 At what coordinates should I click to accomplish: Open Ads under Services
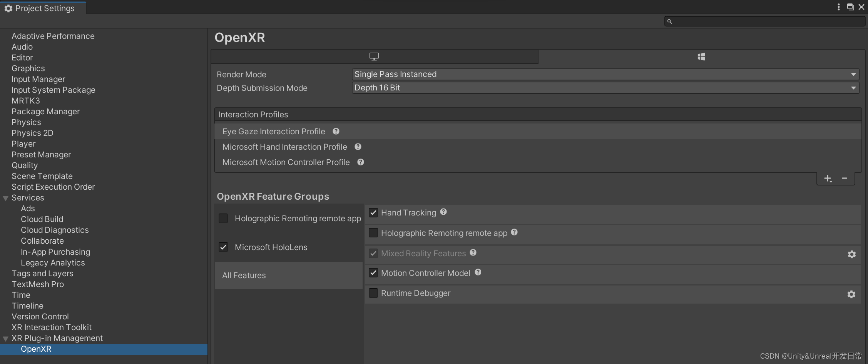tap(28, 208)
